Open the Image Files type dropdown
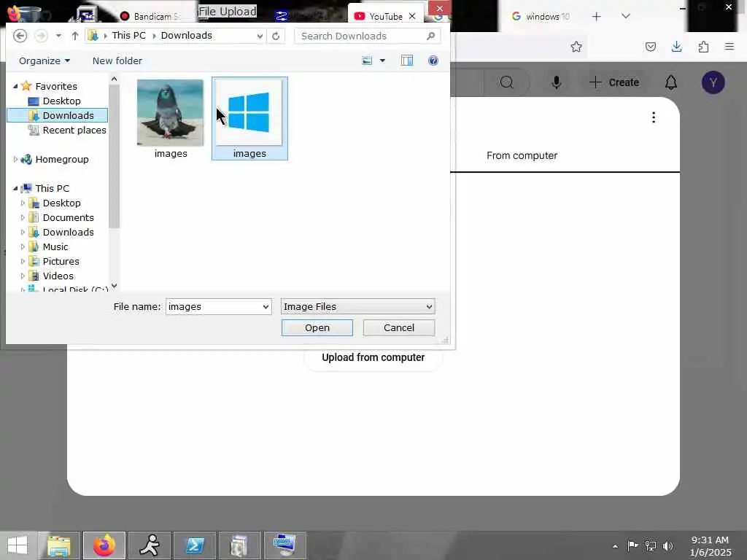Viewport: 747px width, 560px height. pyautogui.click(x=357, y=307)
